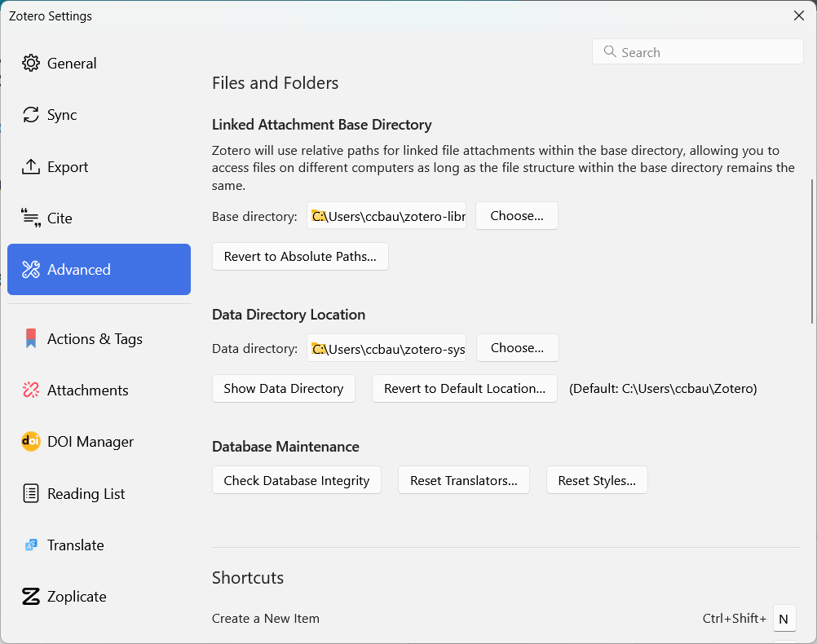The width and height of the screenshot is (817, 644).
Task: Click Revert to Absolute Paths button
Action: tap(300, 257)
